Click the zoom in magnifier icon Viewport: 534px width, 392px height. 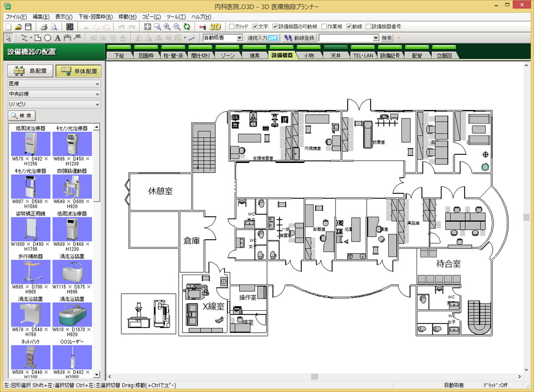(167, 26)
